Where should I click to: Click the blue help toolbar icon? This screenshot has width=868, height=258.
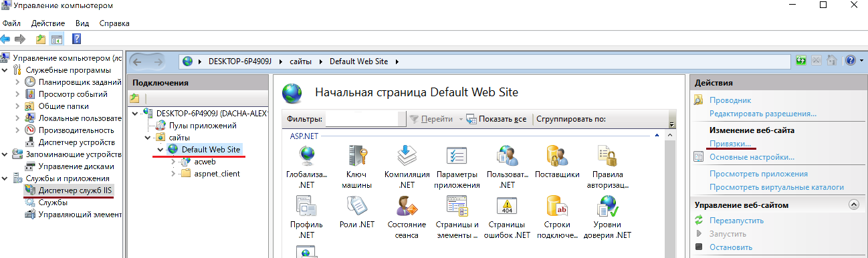[76, 39]
